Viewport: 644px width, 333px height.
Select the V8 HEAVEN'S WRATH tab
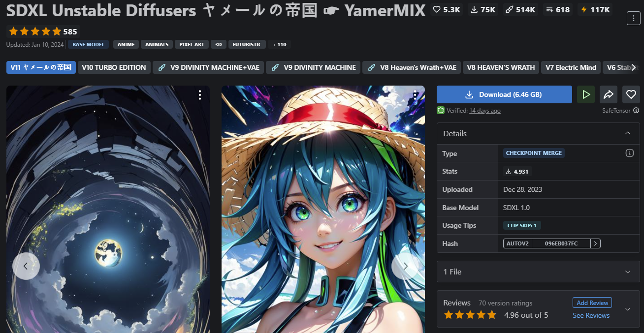(x=501, y=67)
